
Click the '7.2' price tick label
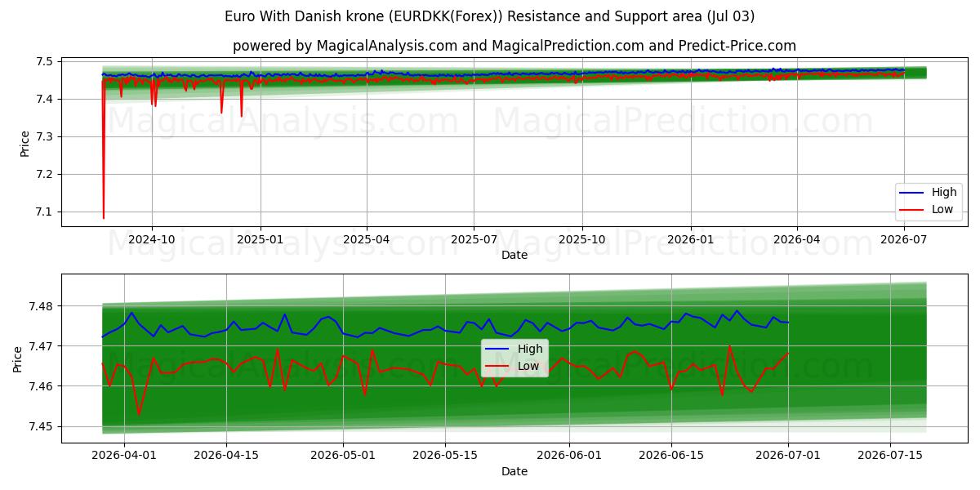(46, 174)
